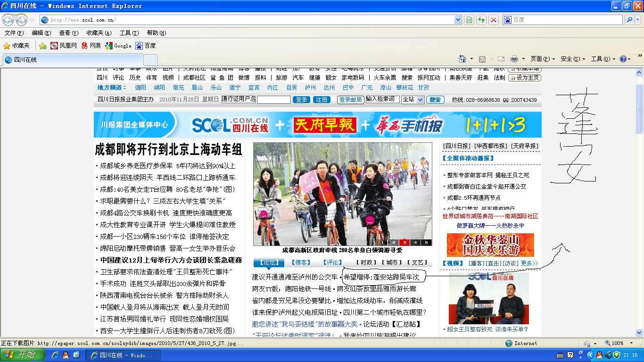Print the page with printer icon
The height and width of the screenshot is (362, 644).
(514, 59)
